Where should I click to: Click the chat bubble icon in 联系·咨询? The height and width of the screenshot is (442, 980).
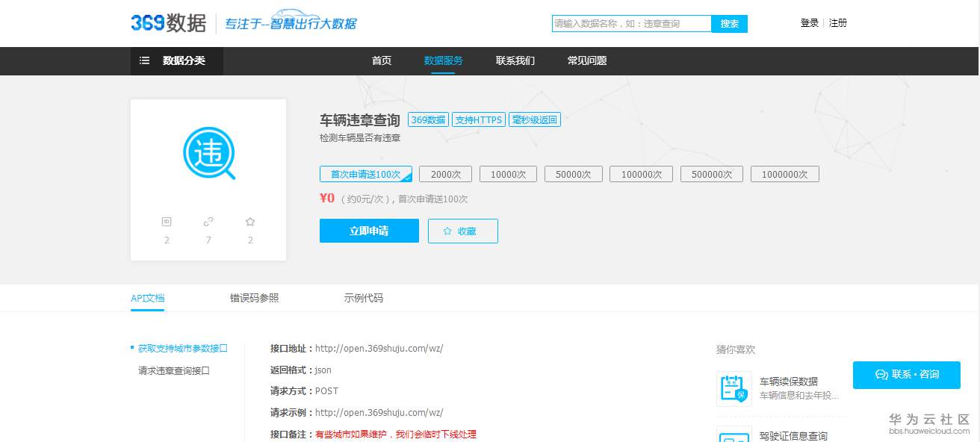(x=881, y=375)
